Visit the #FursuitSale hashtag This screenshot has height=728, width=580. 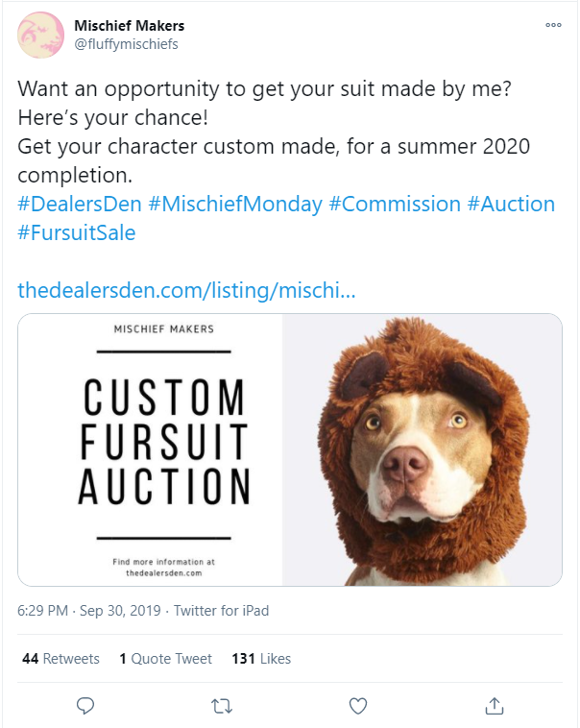(77, 233)
